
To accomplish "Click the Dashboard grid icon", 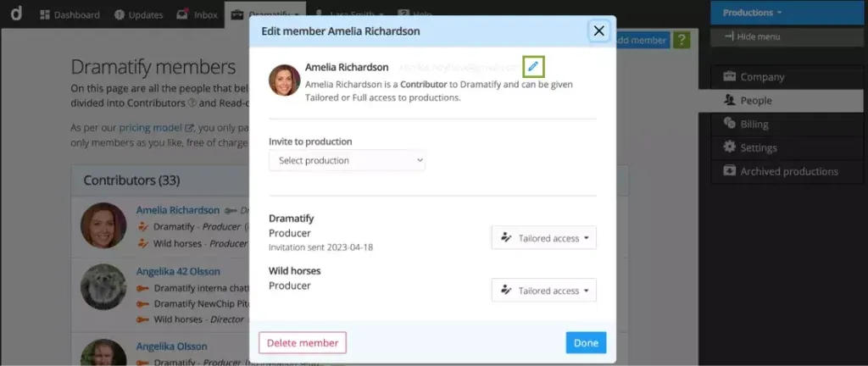I will 46,15.
